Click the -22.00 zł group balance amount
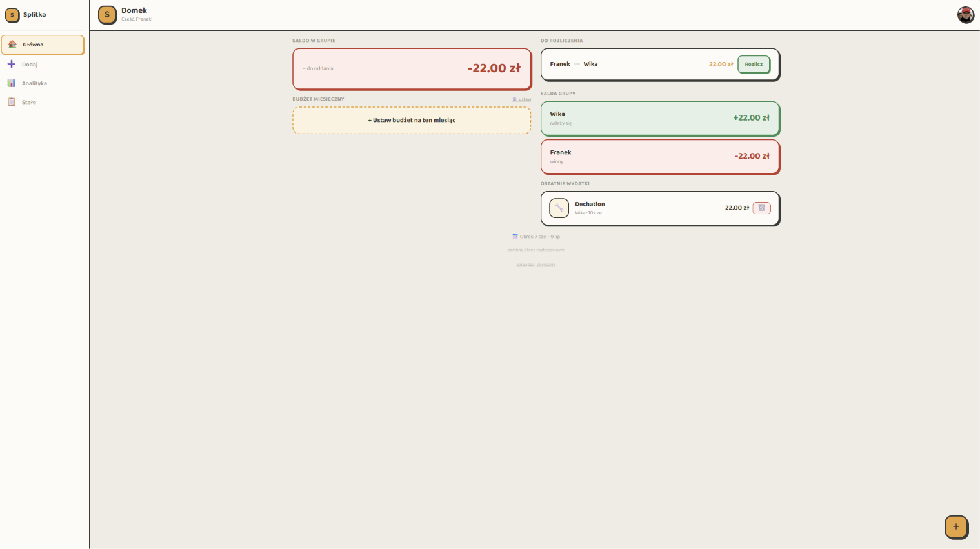 click(494, 68)
